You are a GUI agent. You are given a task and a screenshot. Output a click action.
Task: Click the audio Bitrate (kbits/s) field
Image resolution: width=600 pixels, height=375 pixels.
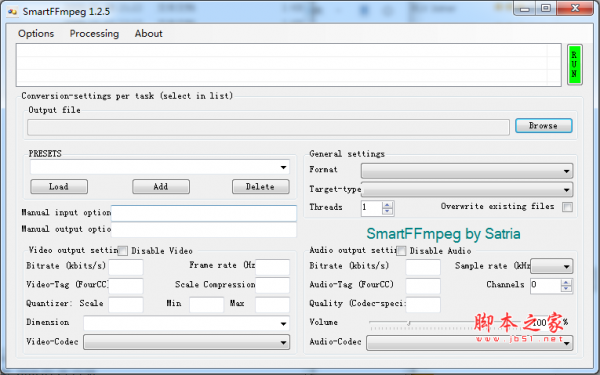pos(423,267)
